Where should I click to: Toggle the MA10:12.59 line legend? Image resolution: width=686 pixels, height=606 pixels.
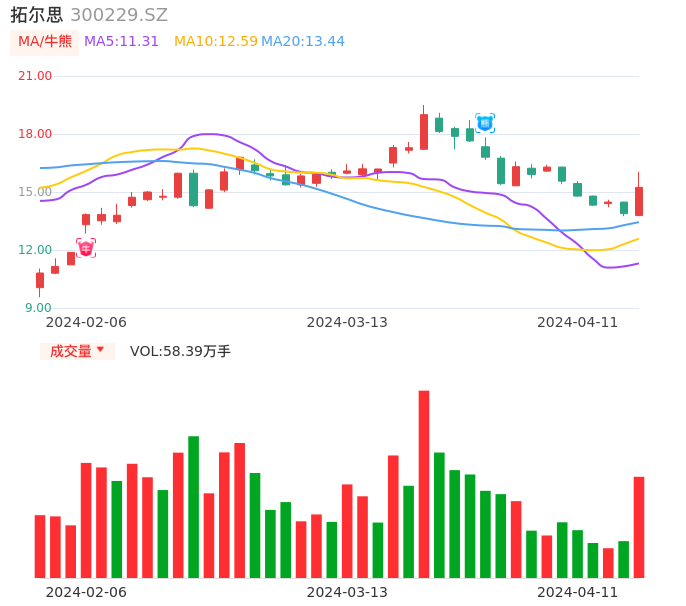pyautogui.click(x=215, y=42)
